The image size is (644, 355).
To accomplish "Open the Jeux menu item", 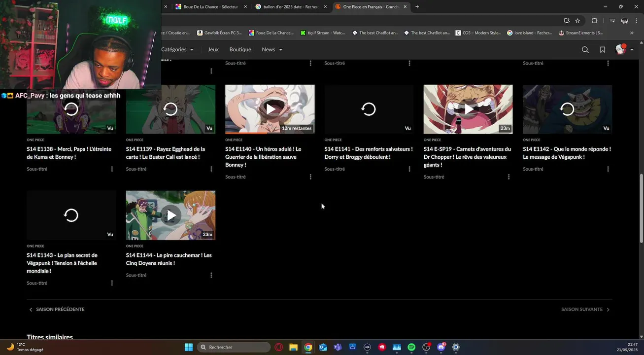I will click(213, 49).
